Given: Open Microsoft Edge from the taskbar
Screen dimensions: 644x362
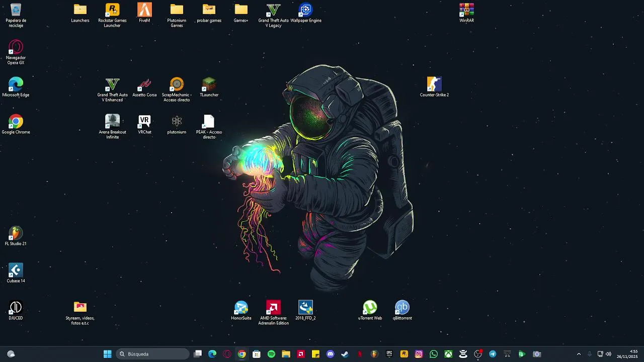Looking at the screenshot, I should [212, 354].
